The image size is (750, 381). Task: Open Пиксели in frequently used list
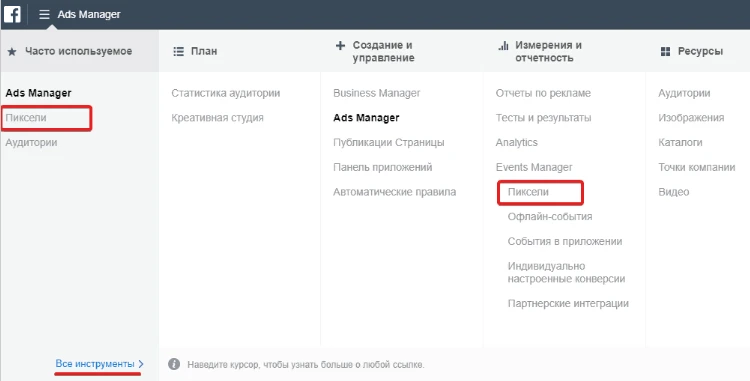(x=26, y=118)
